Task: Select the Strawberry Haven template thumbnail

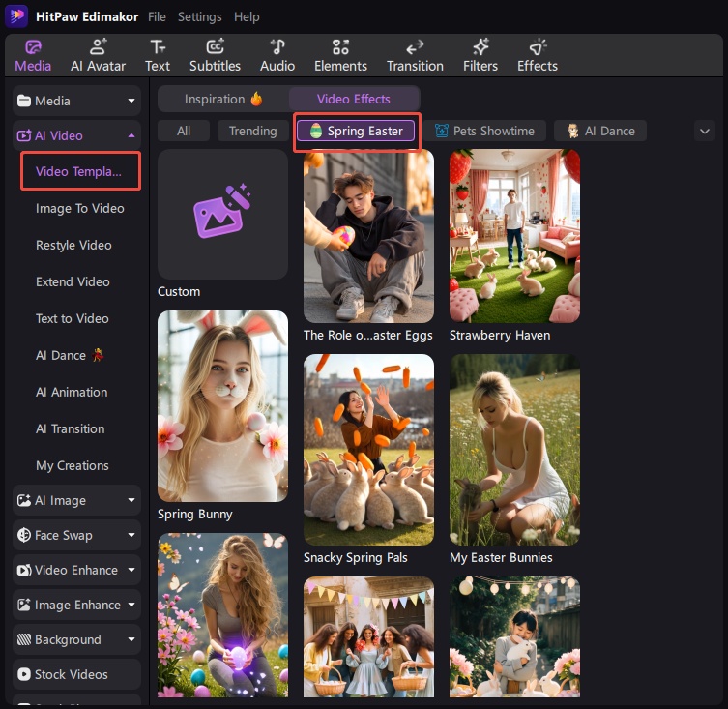Action: (514, 236)
